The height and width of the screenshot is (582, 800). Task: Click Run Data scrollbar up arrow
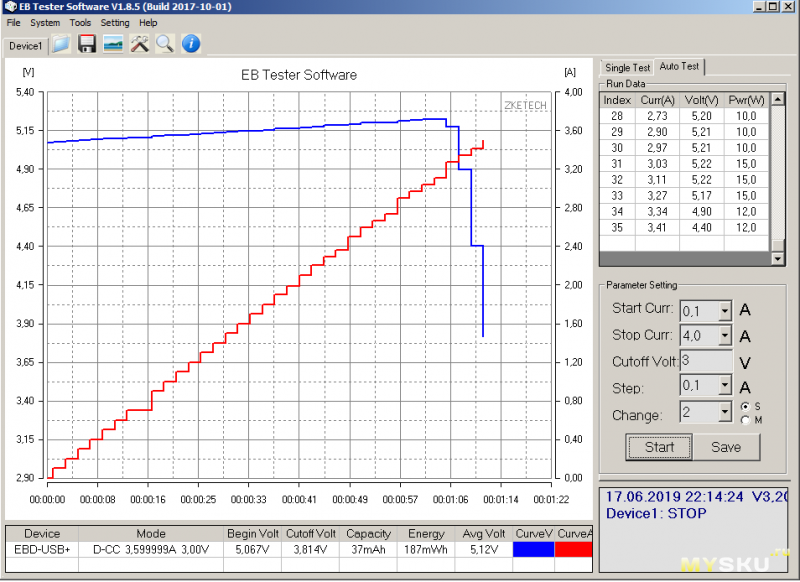pos(777,99)
